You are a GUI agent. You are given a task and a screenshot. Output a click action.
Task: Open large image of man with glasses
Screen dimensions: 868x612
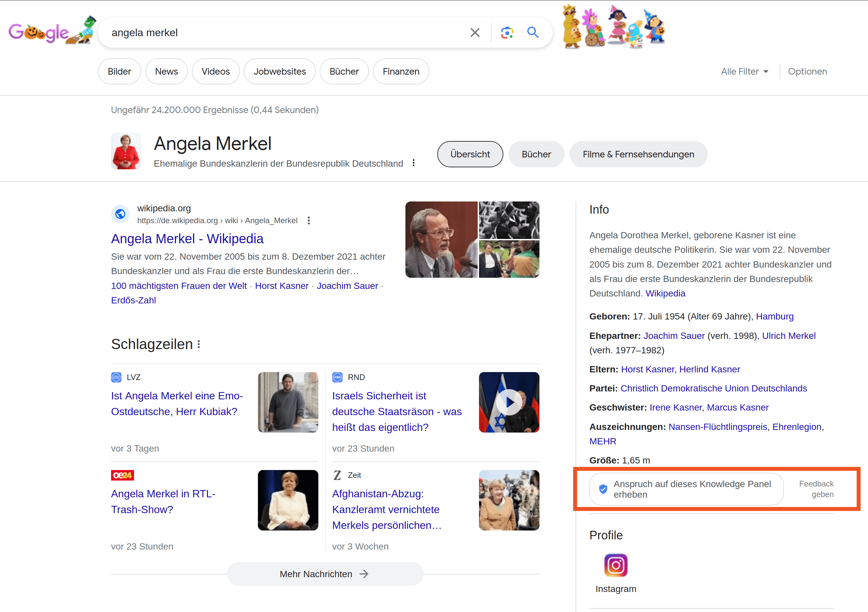pos(441,239)
